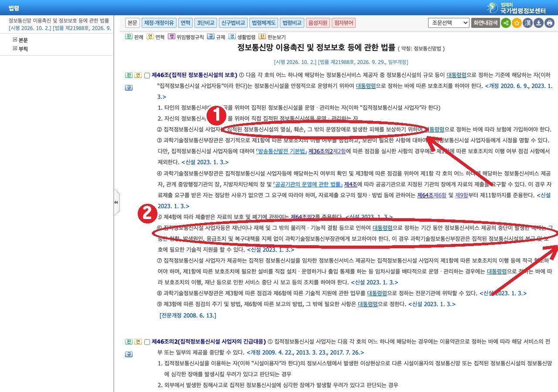Open the green 판 case-law icon beside 제46조

tap(129, 75)
